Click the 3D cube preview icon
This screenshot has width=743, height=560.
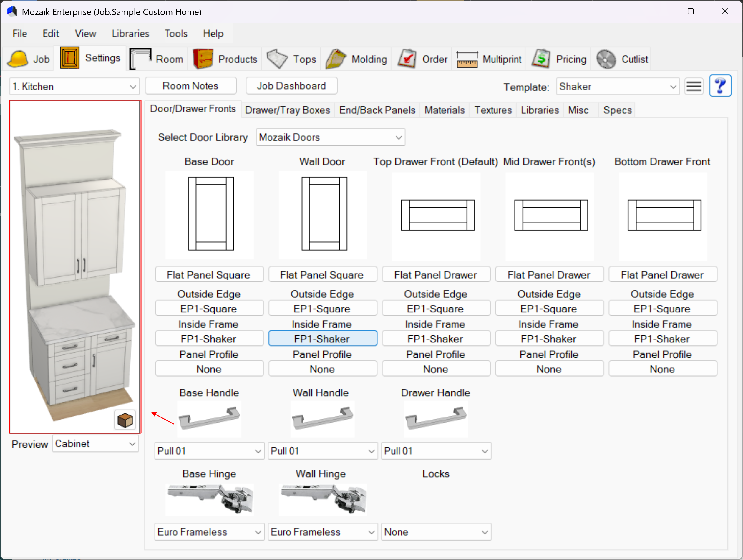coord(125,420)
